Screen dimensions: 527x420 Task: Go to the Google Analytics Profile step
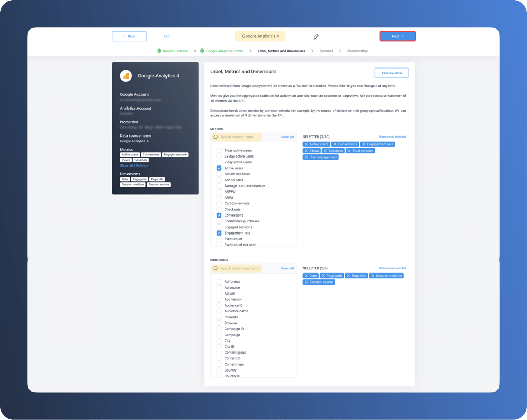click(224, 51)
